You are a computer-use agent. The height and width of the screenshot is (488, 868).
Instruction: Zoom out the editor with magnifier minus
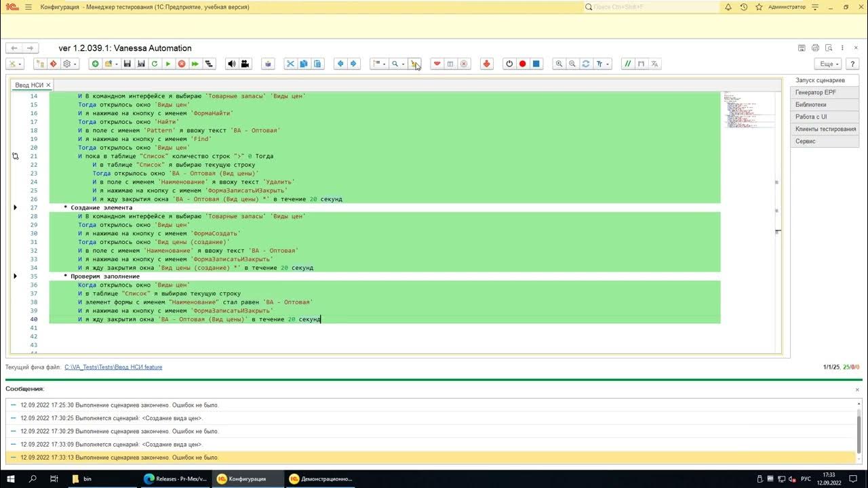click(572, 64)
